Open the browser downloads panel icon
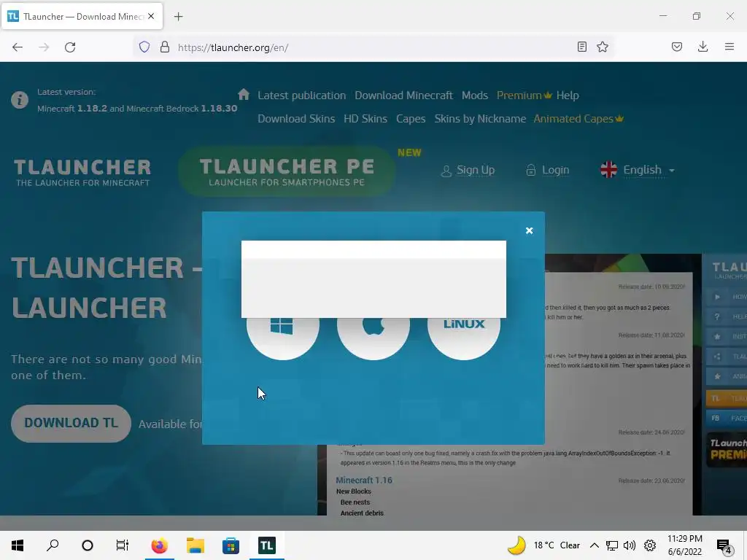This screenshot has height=560, width=747. click(703, 47)
